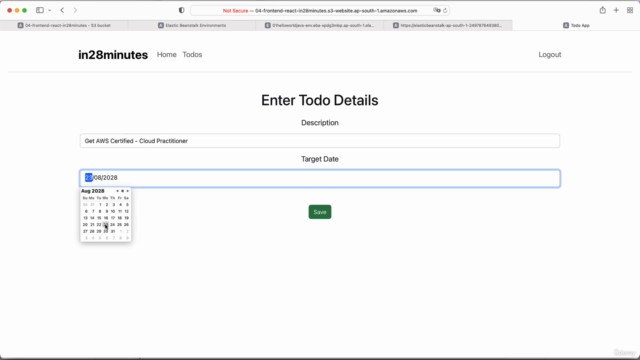Open the privacy report shield icon
The width and height of the screenshot is (640, 360).
[182, 10]
